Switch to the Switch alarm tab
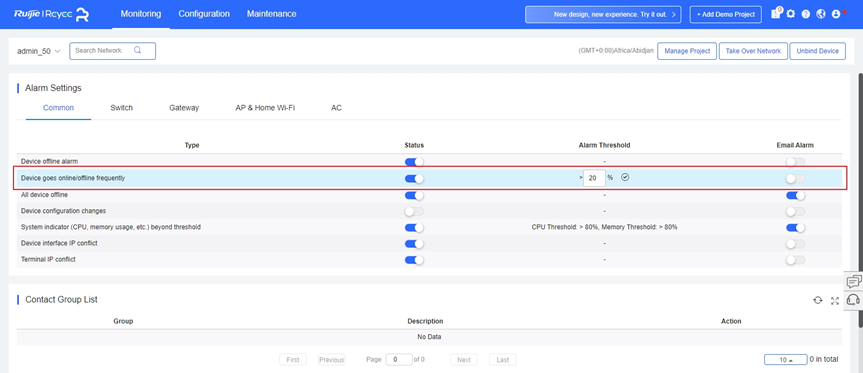The height and width of the screenshot is (373, 863). click(x=122, y=108)
